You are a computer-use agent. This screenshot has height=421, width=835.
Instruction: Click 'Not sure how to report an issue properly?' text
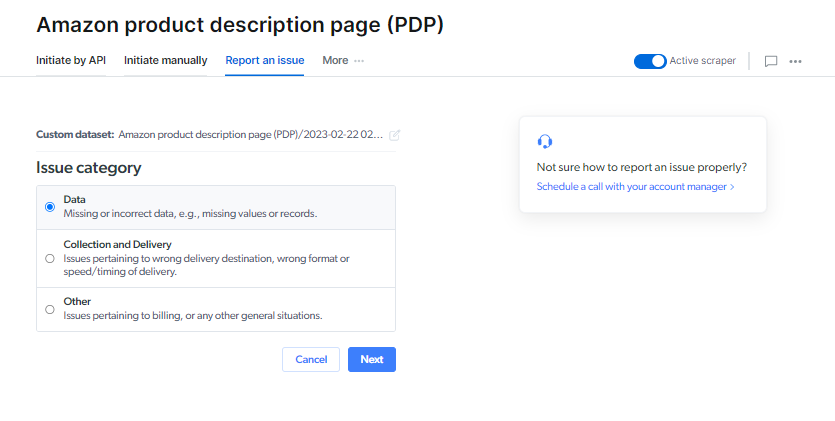point(642,167)
